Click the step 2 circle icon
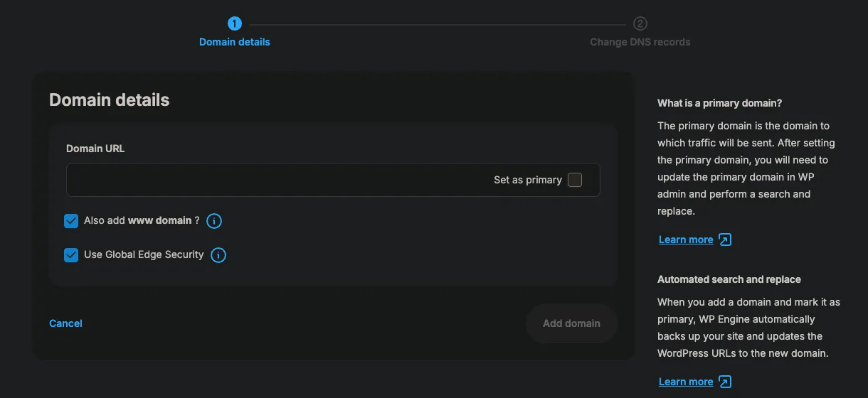This screenshot has height=398, width=868. (x=640, y=24)
